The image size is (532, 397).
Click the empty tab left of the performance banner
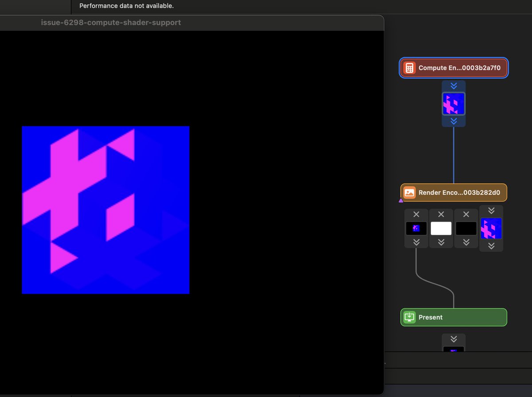point(35,6)
